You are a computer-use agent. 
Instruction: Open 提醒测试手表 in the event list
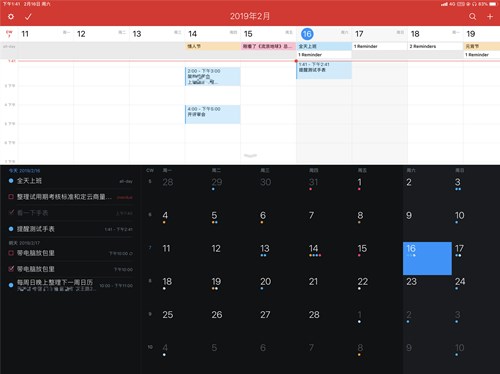click(36, 229)
